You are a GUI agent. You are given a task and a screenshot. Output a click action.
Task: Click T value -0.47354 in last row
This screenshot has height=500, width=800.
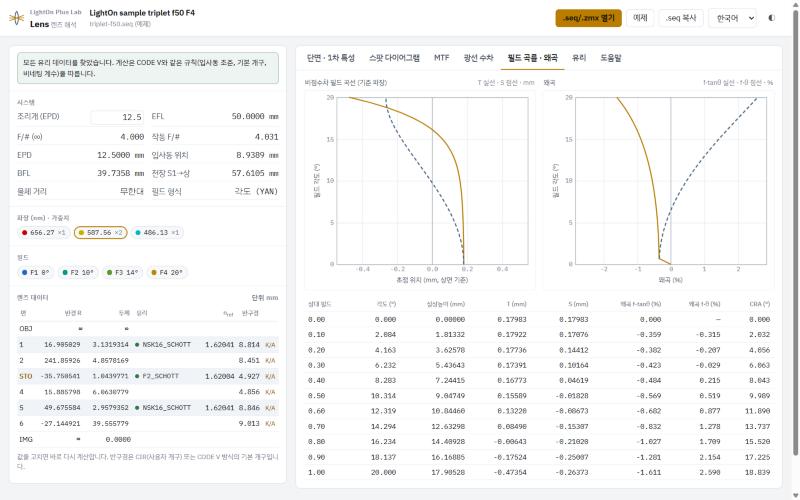click(x=510, y=472)
